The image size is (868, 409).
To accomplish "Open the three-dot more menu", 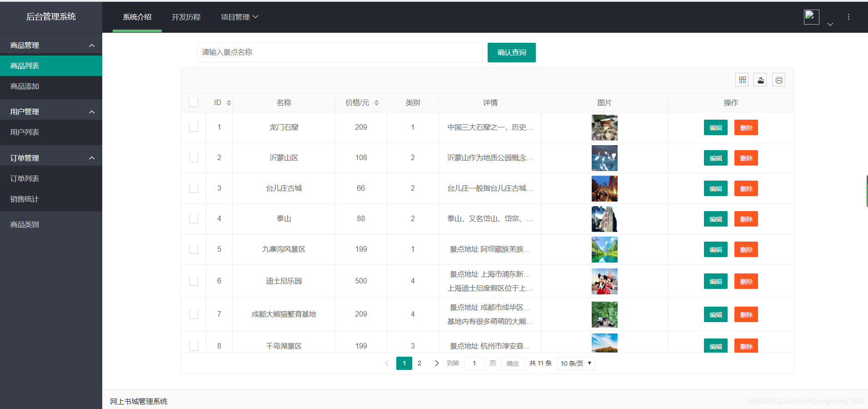I will pyautogui.click(x=848, y=17).
